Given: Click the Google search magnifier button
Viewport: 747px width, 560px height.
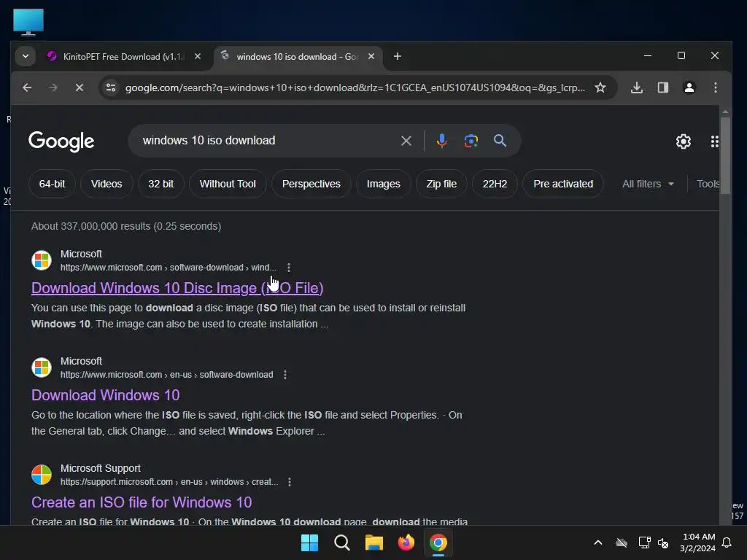Looking at the screenshot, I should [x=500, y=141].
